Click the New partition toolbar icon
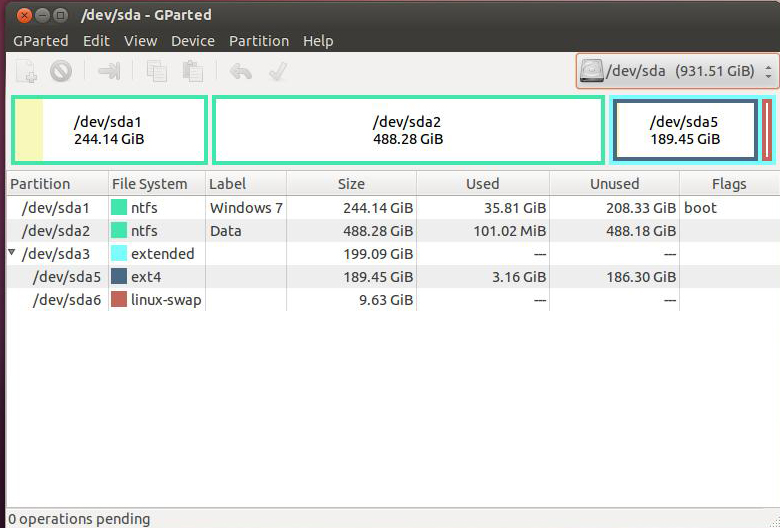The height and width of the screenshot is (528, 780). point(26,71)
